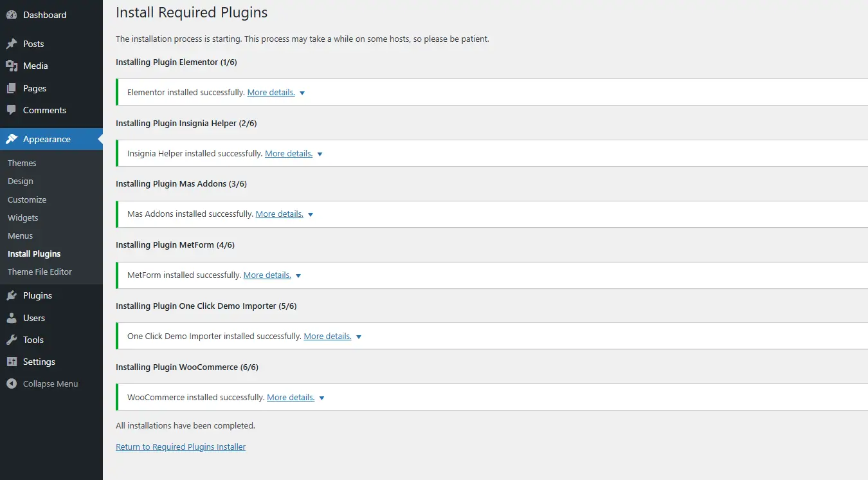This screenshot has height=480, width=868.
Task: Click 'MetForm installed successfully.' message
Action: (185, 275)
